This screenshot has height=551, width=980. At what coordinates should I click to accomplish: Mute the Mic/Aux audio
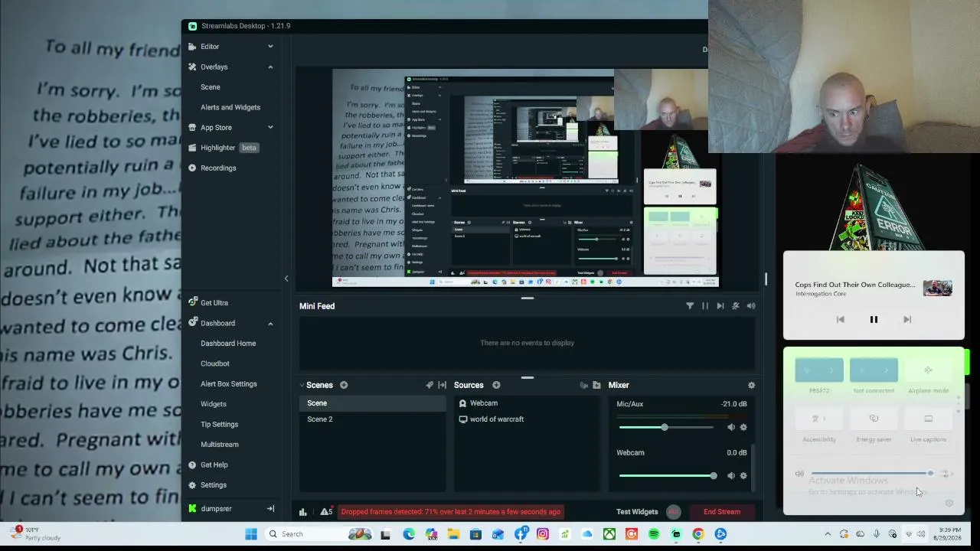(x=731, y=427)
